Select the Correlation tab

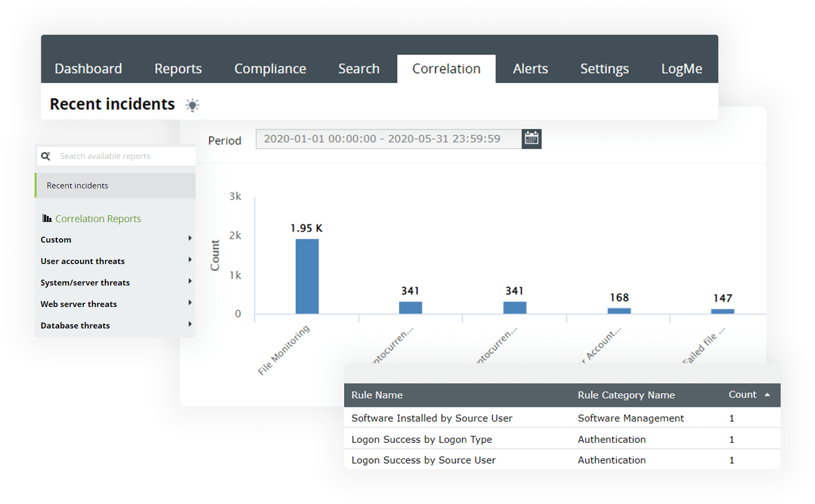[446, 69]
